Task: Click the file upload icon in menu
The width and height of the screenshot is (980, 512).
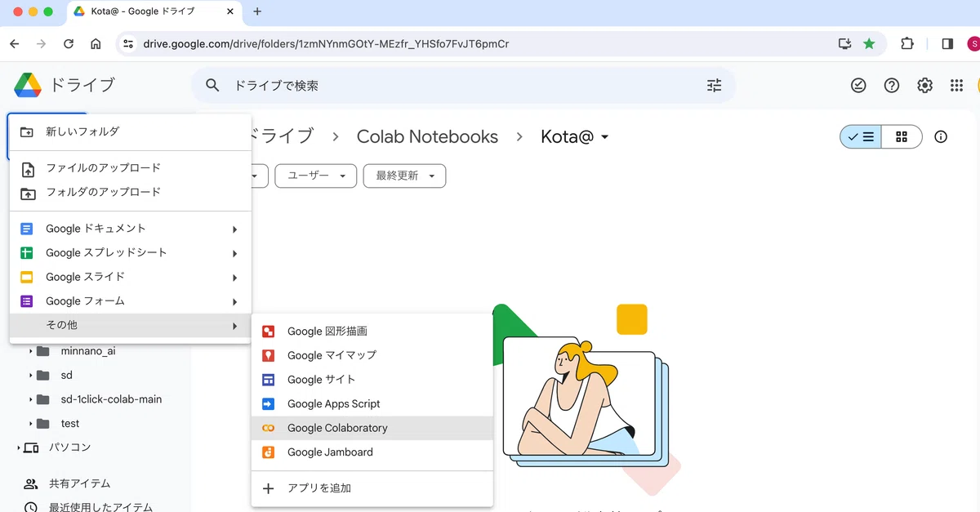Action: click(x=27, y=168)
